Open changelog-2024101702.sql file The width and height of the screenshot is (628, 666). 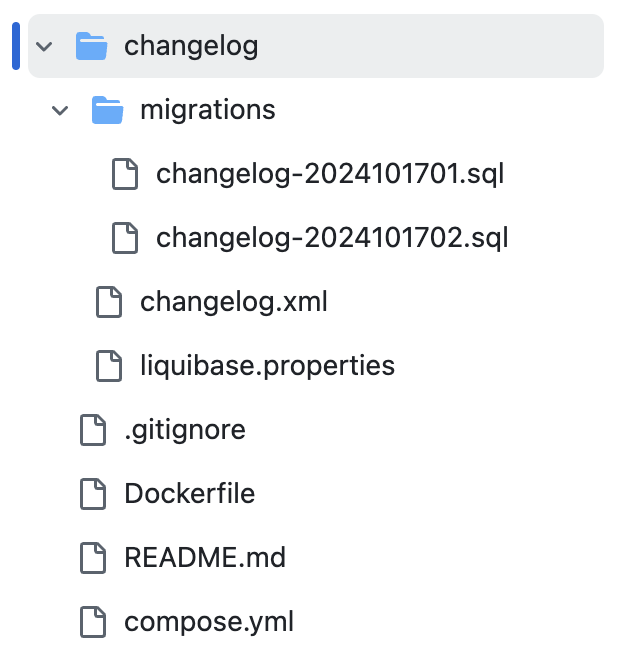(332, 238)
